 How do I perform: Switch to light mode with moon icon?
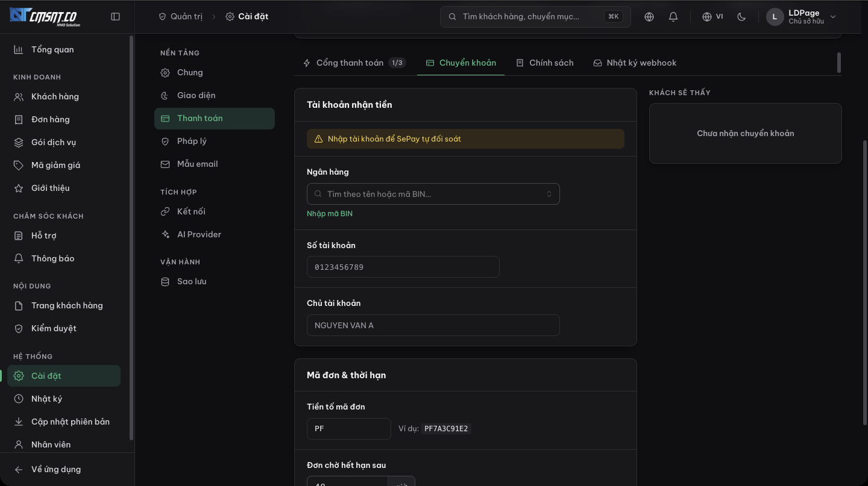(741, 17)
